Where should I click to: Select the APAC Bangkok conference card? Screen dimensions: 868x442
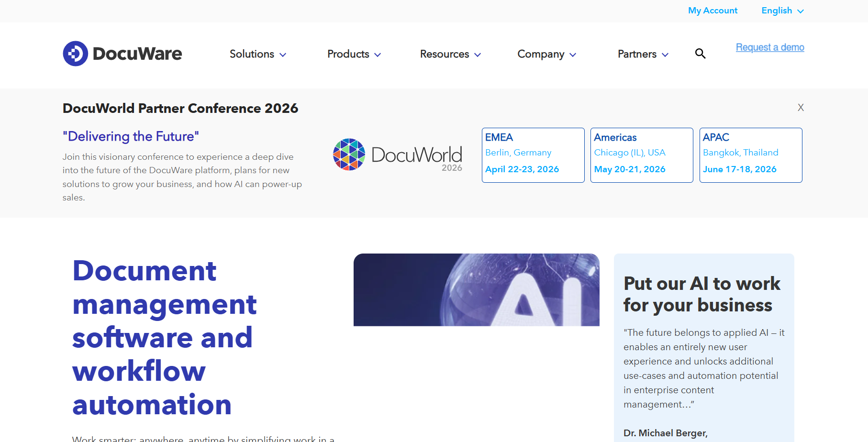pos(750,155)
